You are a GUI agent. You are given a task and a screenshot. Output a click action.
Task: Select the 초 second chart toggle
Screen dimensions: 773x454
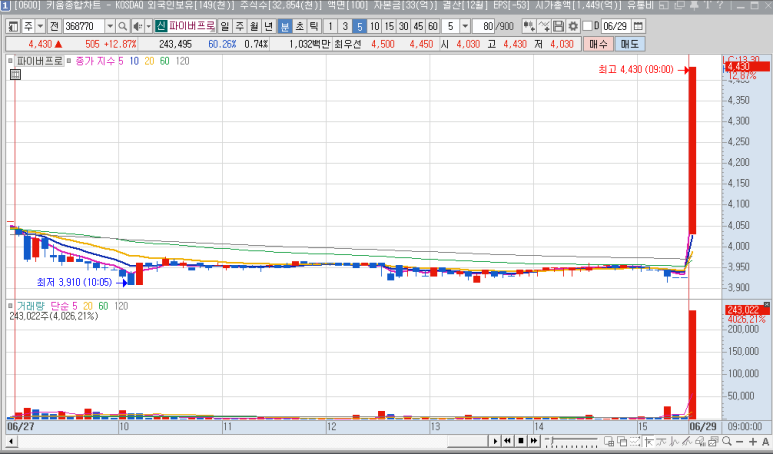(299, 26)
